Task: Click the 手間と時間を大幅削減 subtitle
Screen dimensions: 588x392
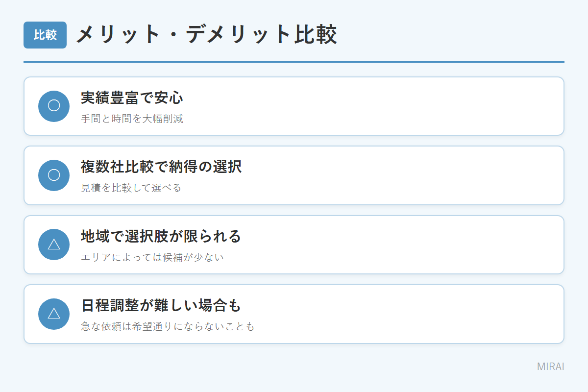Action: [x=132, y=119]
